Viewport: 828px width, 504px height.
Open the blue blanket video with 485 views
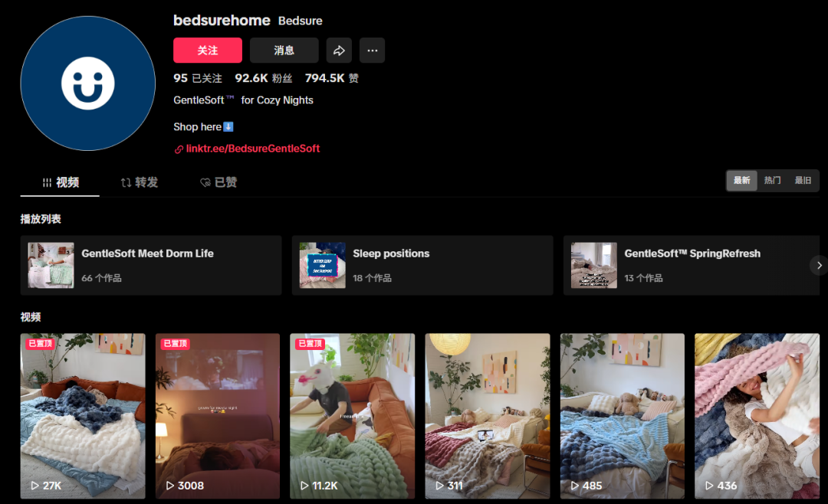622,416
